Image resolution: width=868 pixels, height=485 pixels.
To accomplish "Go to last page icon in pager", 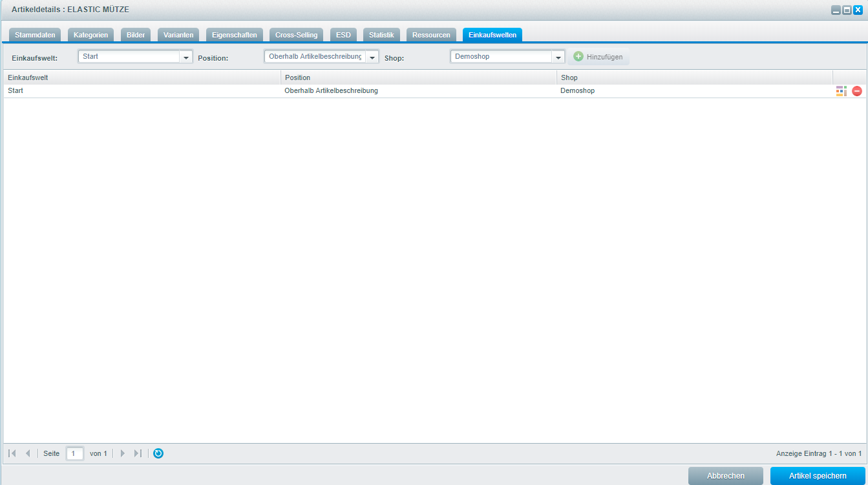I will 138,453.
